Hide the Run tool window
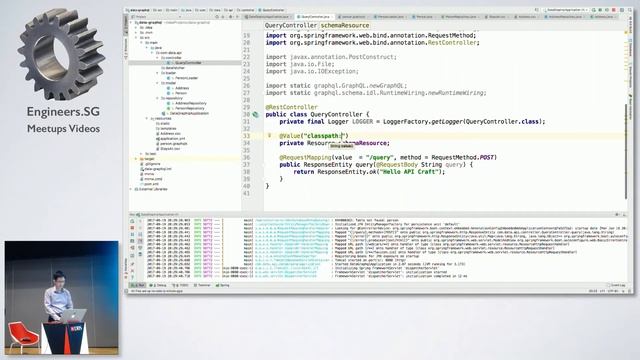640x360 pixels. tap(624, 214)
